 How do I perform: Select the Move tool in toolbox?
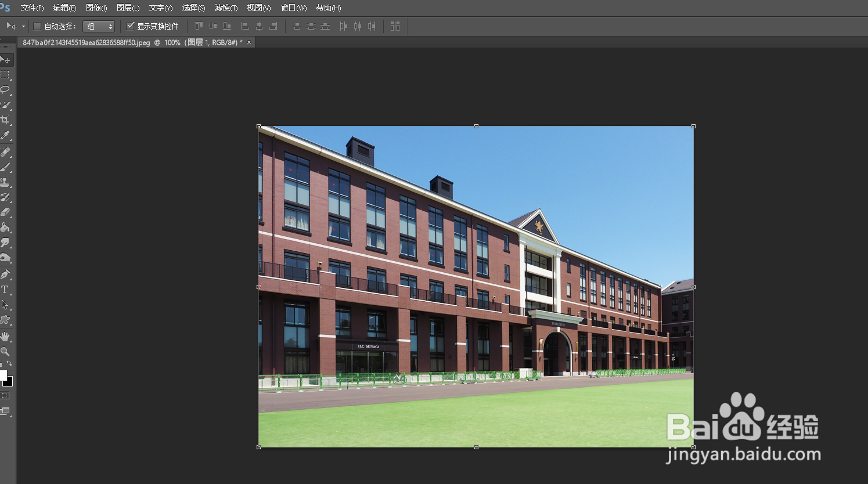pyautogui.click(x=5, y=60)
